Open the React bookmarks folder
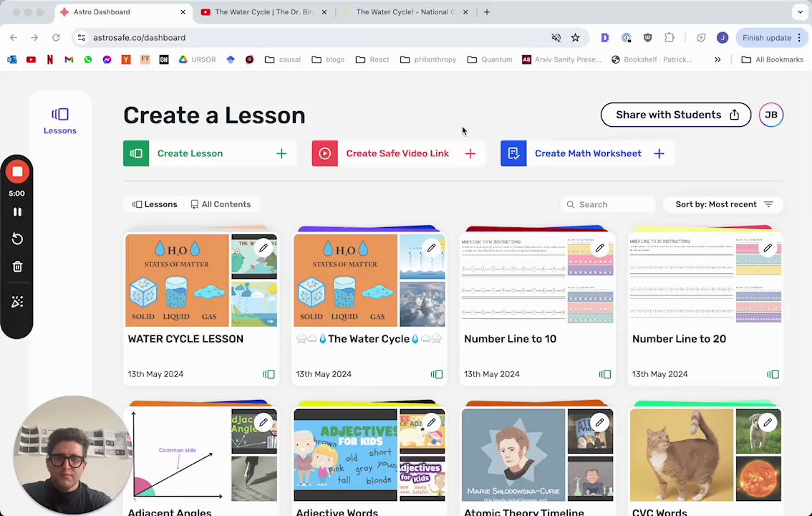 click(x=372, y=59)
